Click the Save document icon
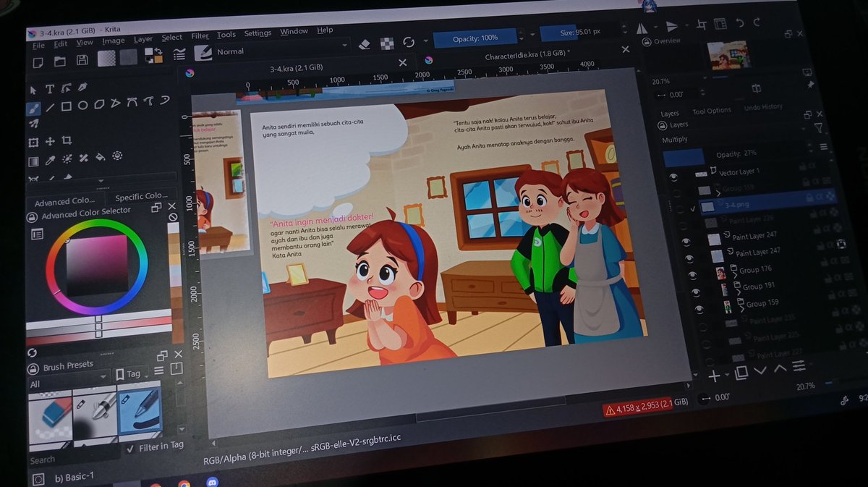868x487 pixels. 82,60
